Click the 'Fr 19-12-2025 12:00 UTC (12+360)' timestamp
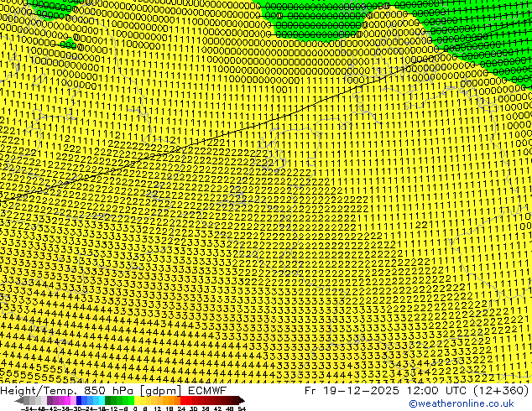The width and height of the screenshot is (532, 411). click(x=416, y=390)
